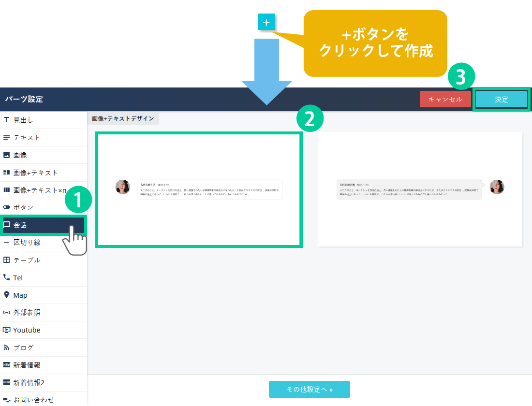This screenshot has width=532, height=406.
Task: Go to その他設定へ button
Action: click(309, 389)
